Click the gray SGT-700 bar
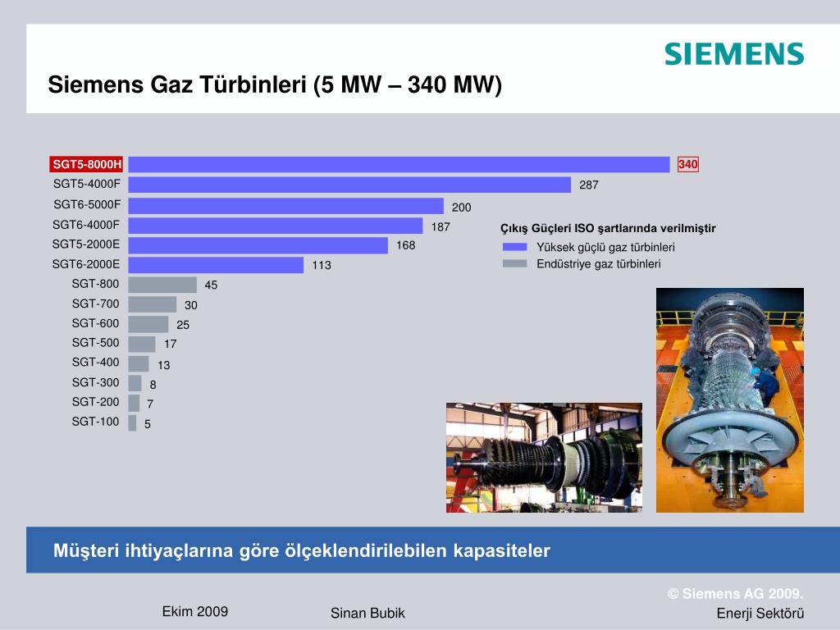Screen dimensions: 840x630 (x=153, y=304)
